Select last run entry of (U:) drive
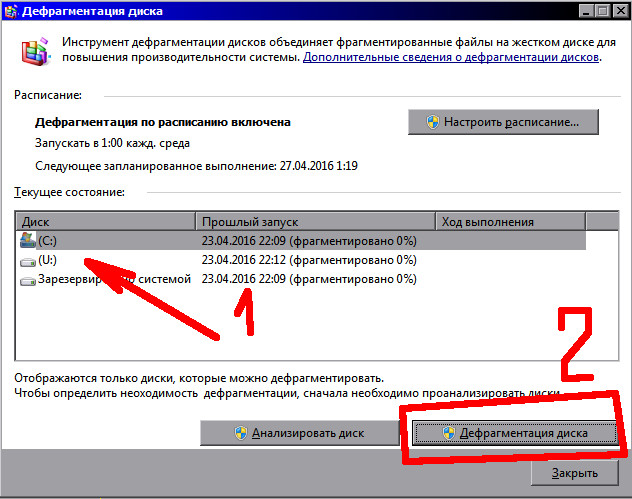 tap(308, 260)
